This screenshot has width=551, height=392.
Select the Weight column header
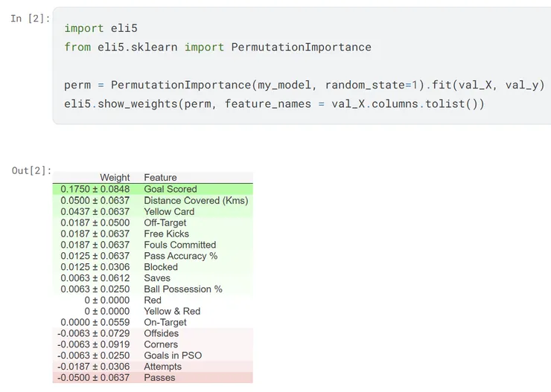pyautogui.click(x=115, y=178)
